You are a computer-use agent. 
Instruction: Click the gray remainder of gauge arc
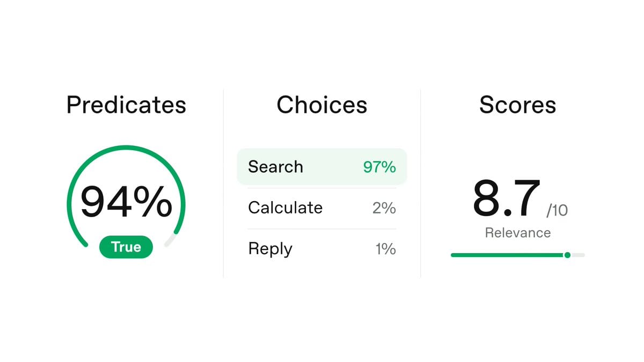170,240
